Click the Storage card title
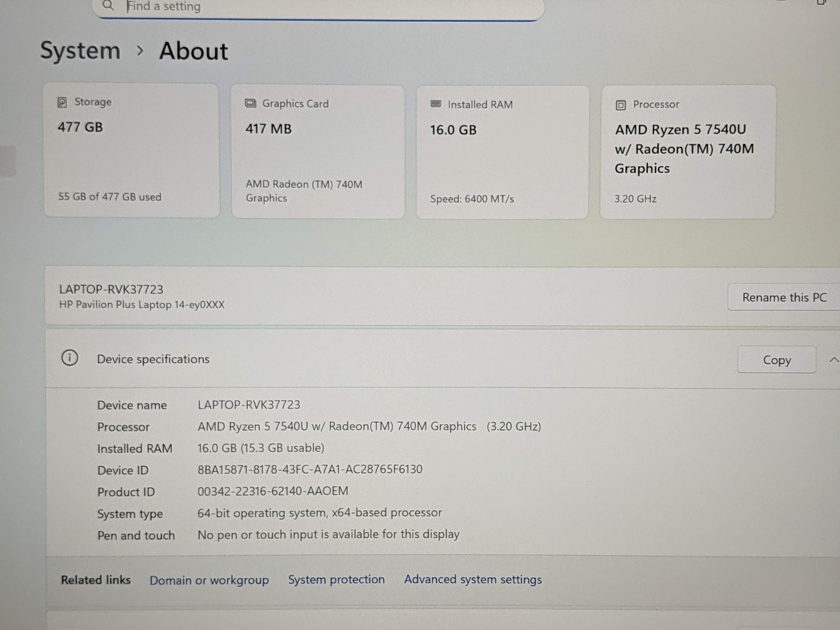This screenshot has width=840, height=630. 93,102
